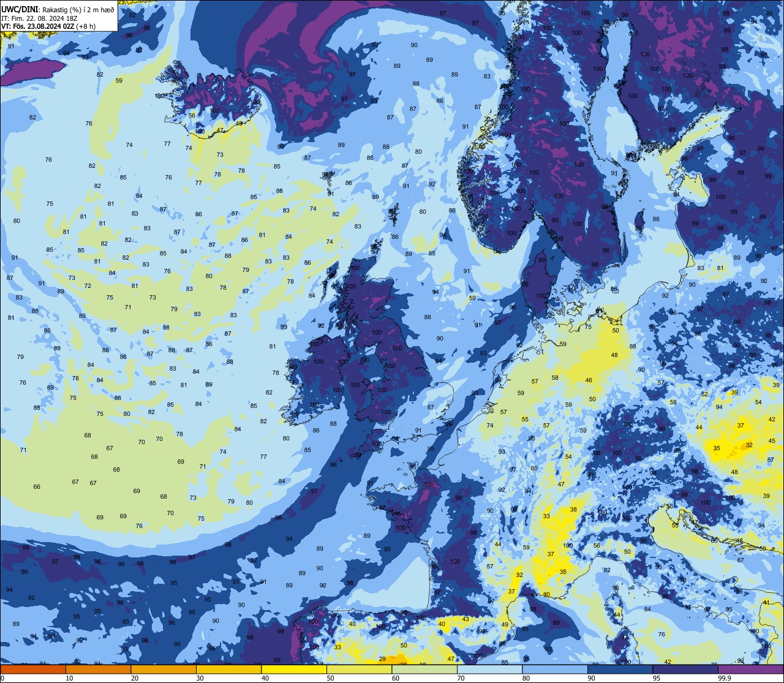Click the light blue 70–80% legend swatch
This screenshot has width=784, height=683.
489,669
